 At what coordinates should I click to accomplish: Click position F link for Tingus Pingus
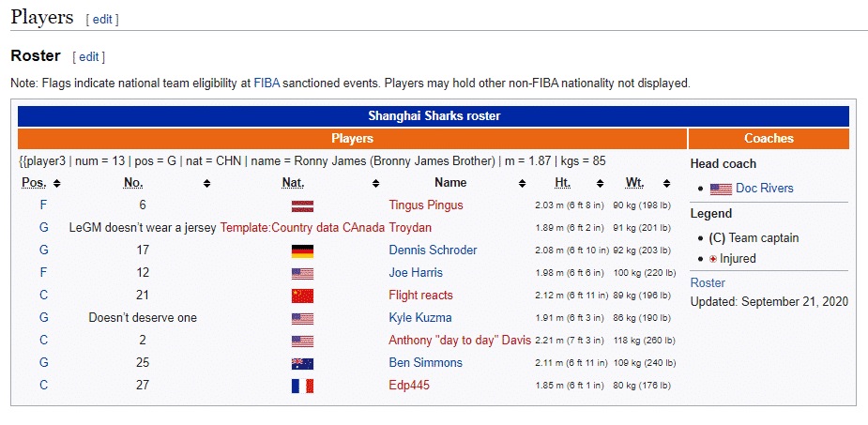(x=44, y=205)
